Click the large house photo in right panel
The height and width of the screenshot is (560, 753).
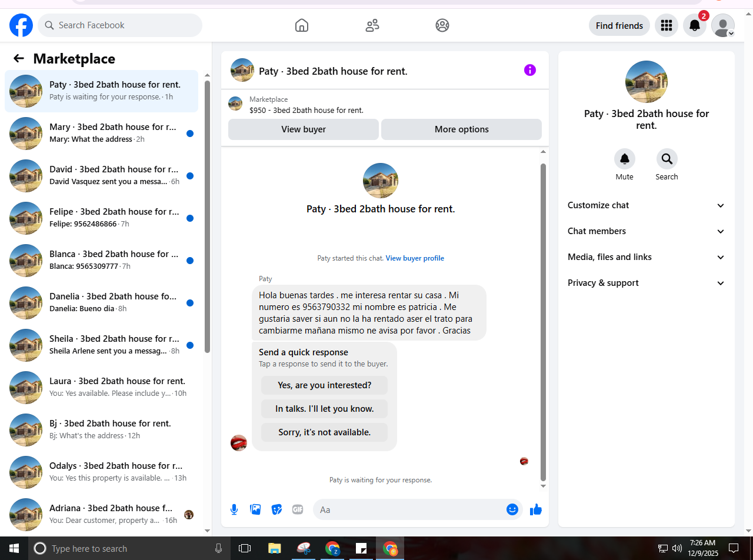647,82
